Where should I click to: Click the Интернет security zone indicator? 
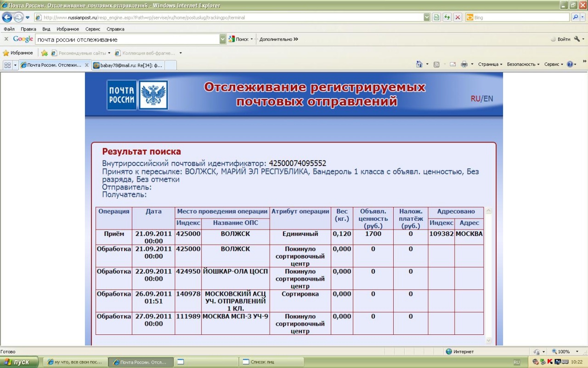tap(460, 352)
